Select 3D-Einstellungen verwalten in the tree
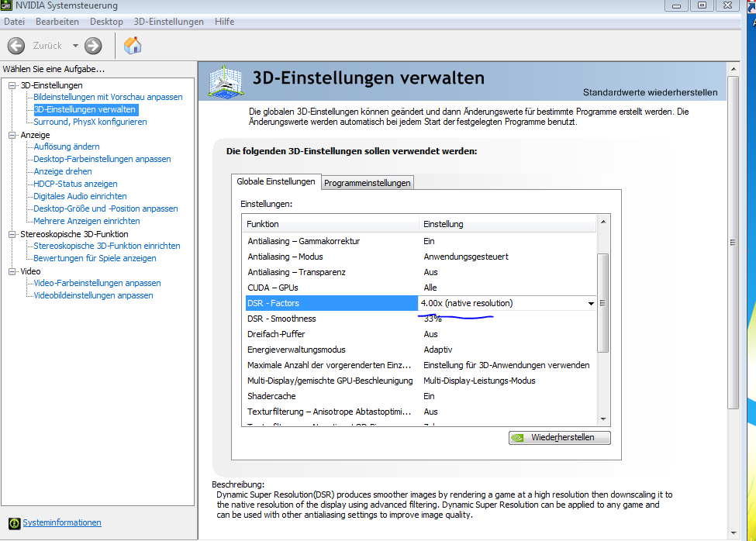 point(85,109)
